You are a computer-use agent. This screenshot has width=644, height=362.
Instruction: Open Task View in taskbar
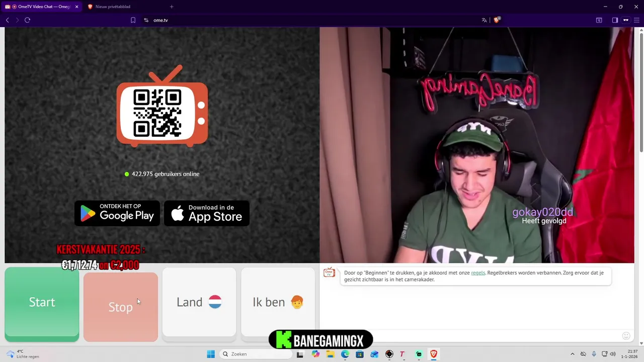pyautogui.click(x=300, y=354)
